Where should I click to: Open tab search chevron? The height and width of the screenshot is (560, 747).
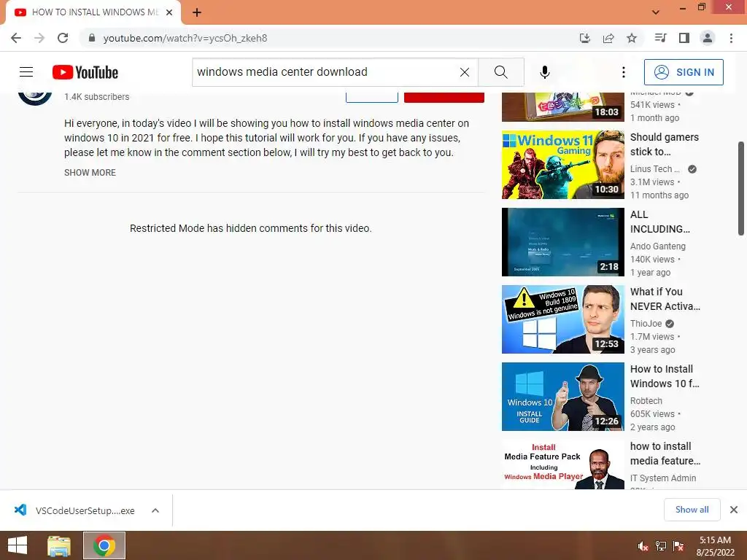[656, 12]
